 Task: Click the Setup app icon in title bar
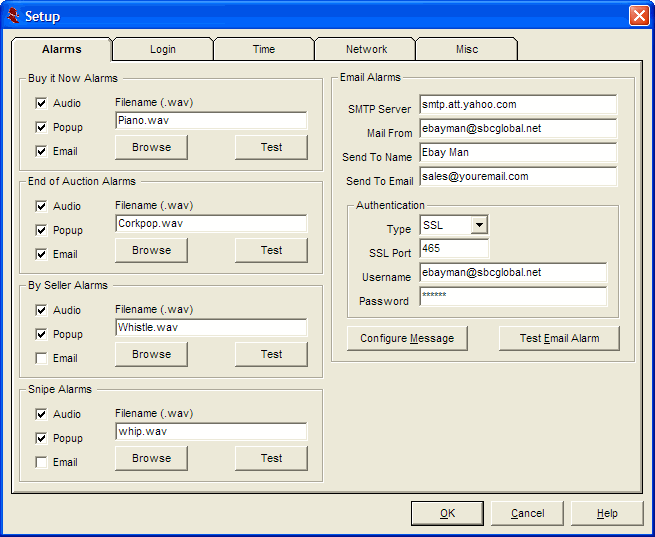(x=13, y=16)
